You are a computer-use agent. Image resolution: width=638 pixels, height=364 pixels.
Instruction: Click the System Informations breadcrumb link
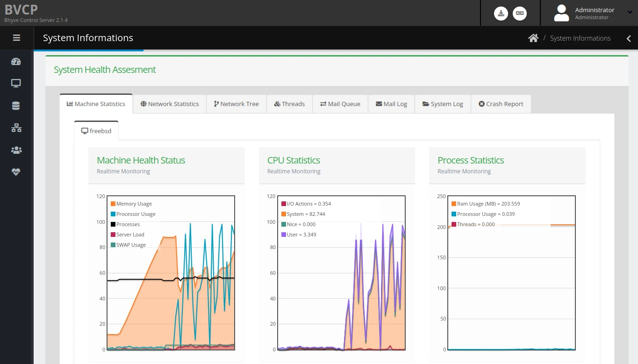pyautogui.click(x=580, y=38)
